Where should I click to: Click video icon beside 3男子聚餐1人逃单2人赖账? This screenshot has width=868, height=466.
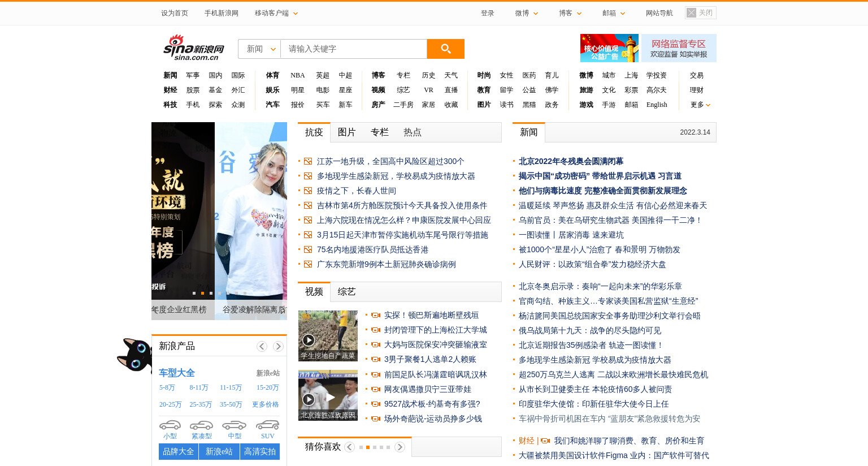pyautogui.click(x=376, y=359)
